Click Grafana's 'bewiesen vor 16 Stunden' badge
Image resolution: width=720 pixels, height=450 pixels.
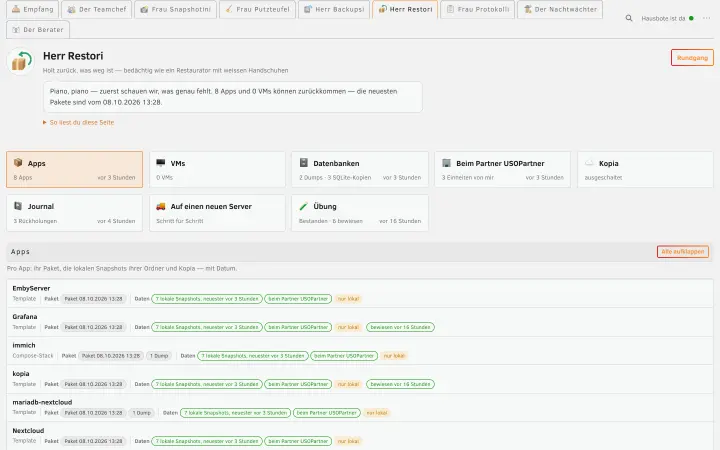[400, 327]
